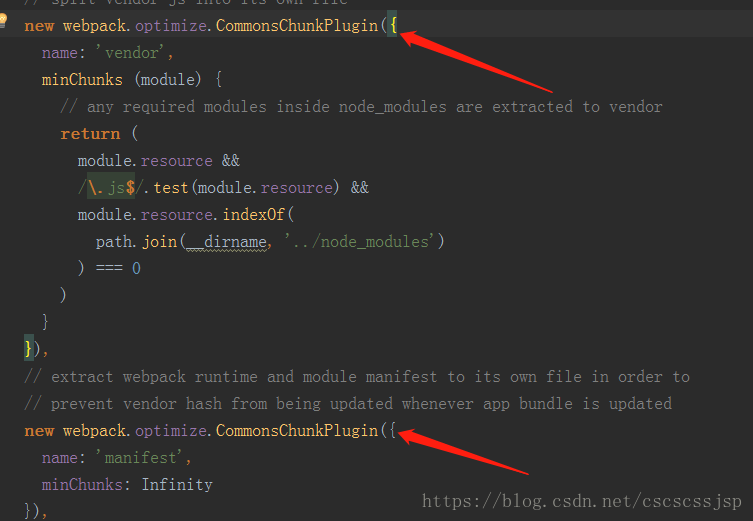Click the return keyword
Viewport: 753px width, 521px height.
tap(90, 134)
